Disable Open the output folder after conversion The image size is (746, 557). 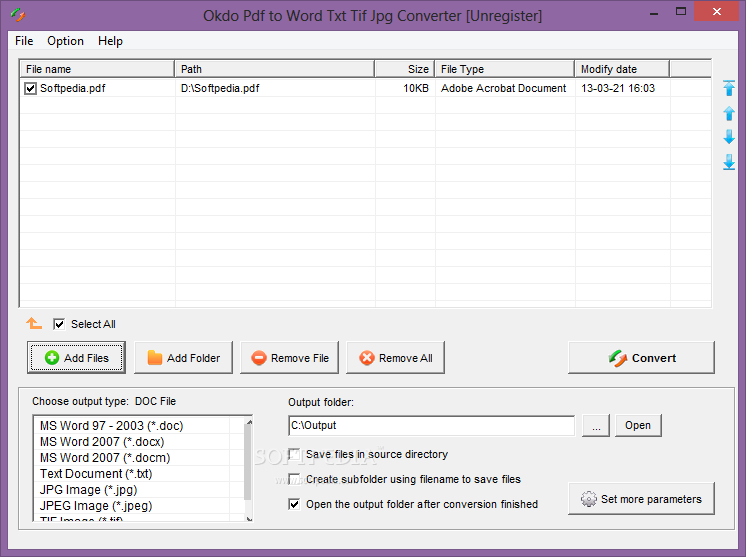point(294,504)
